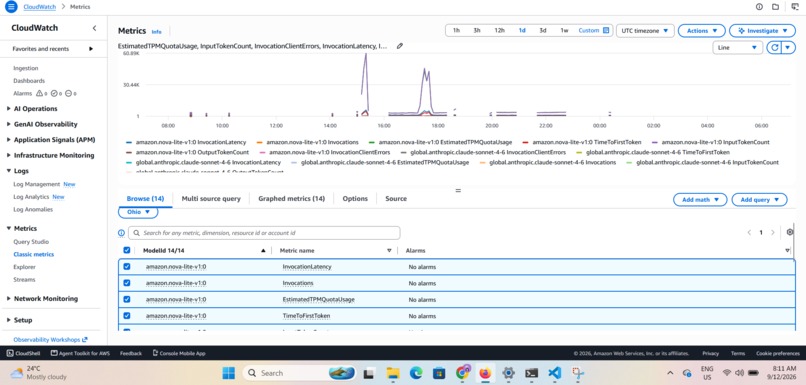Open the custom time range calendar icon
806x385 pixels.
pyautogui.click(x=606, y=30)
